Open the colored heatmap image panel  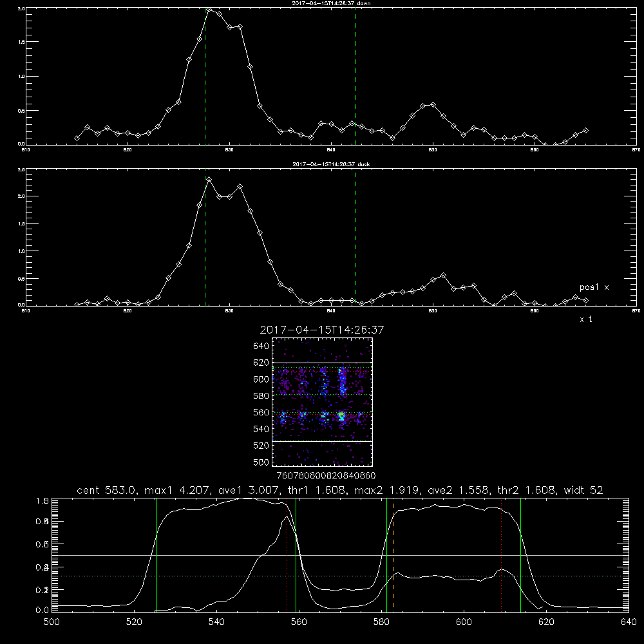[x=322, y=402]
